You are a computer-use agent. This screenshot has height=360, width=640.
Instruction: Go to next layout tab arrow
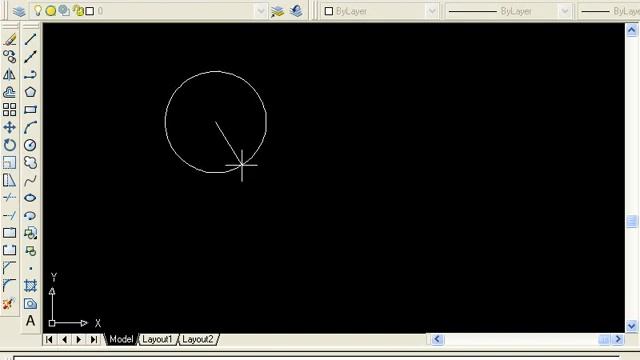point(79,339)
